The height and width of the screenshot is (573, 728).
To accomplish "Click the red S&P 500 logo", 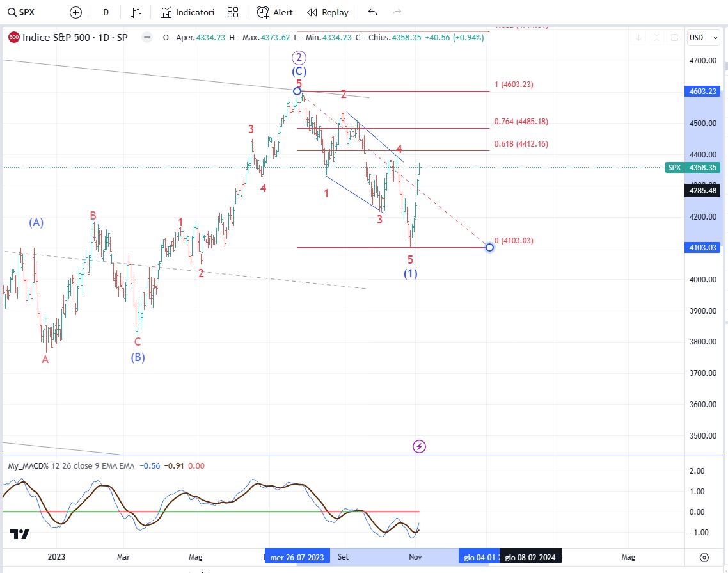I will pyautogui.click(x=14, y=38).
